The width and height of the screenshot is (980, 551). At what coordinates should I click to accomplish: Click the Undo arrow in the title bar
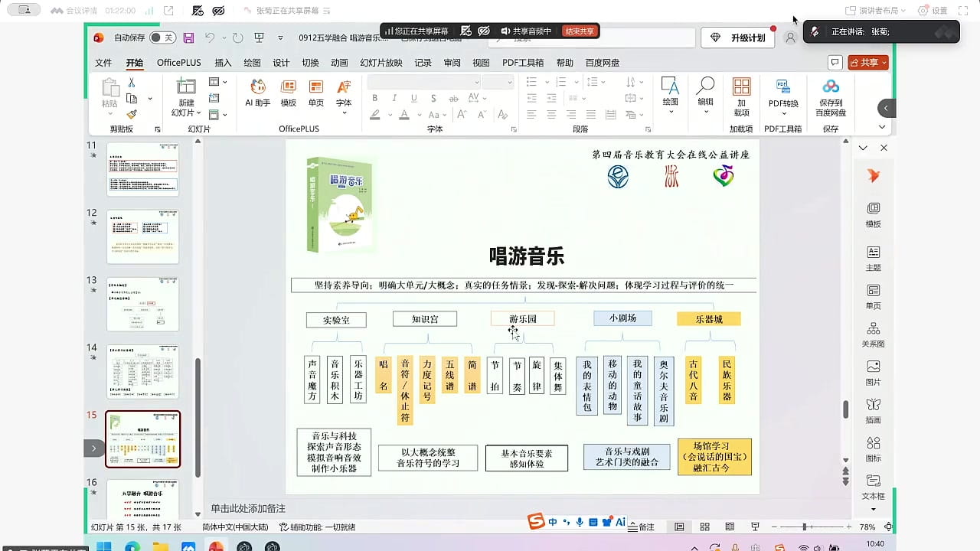(210, 37)
